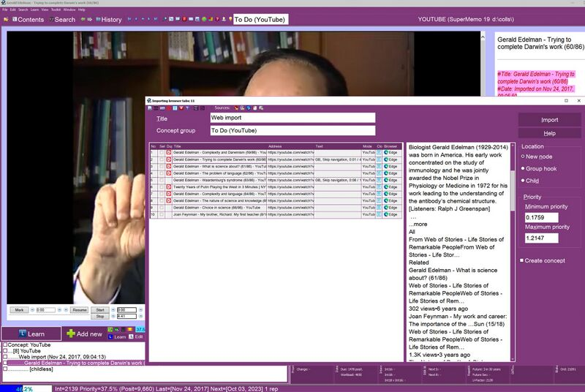This screenshot has width=585, height=392.
Task: Click the Edge browser icon in row 1
Action: [x=388, y=152]
